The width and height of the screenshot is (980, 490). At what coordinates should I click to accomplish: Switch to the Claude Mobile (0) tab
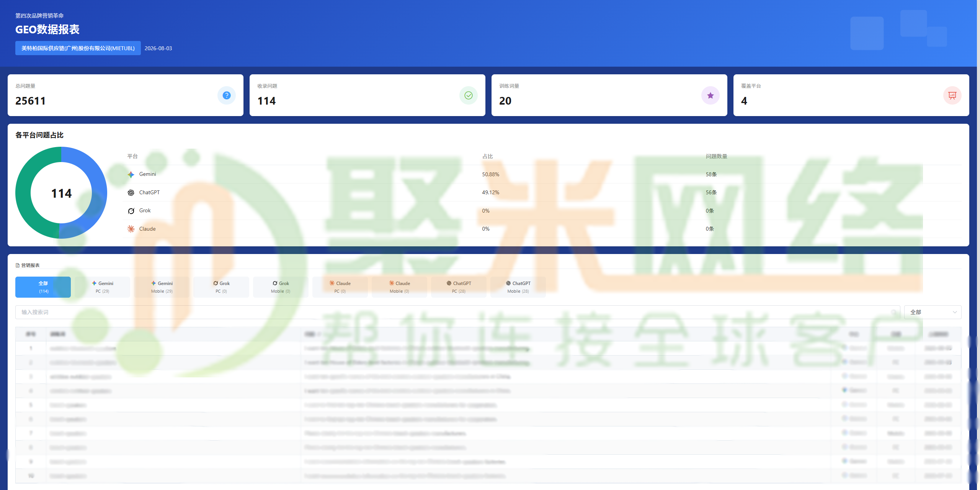pyautogui.click(x=399, y=287)
